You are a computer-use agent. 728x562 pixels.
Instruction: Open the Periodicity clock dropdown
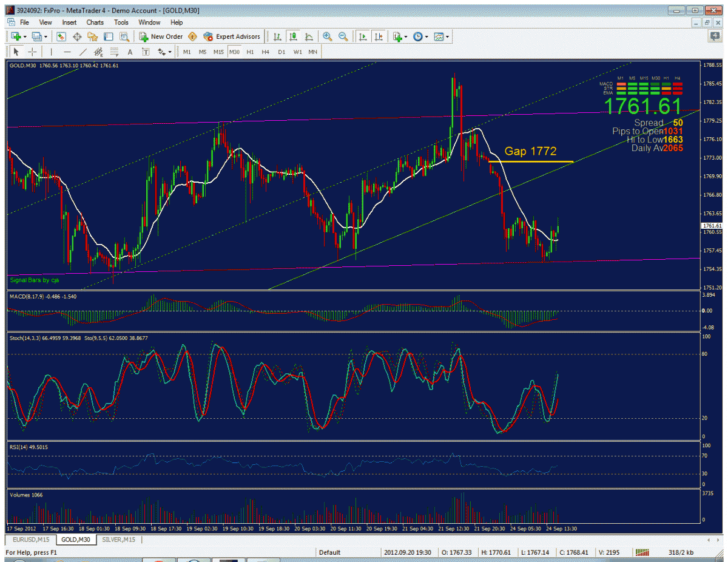click(420, 36)
